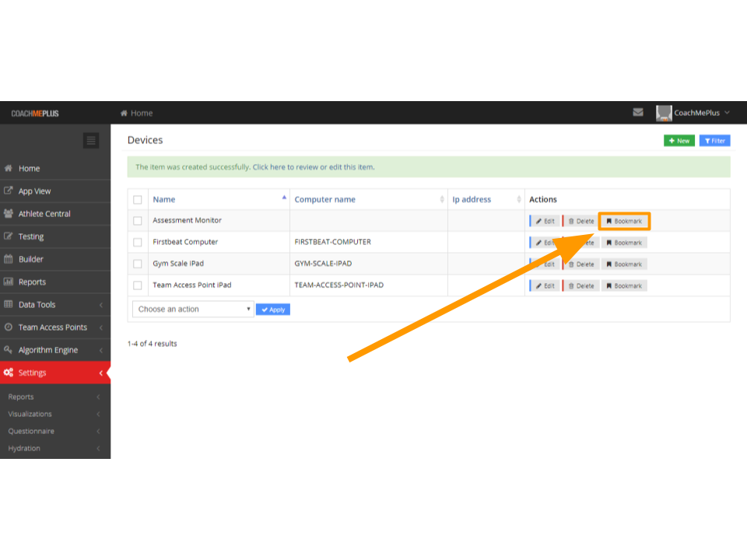Viewport: 747px width, 560px height.
Task: Bookmark the Assessment Monitor device
Action: pos(624,221)
